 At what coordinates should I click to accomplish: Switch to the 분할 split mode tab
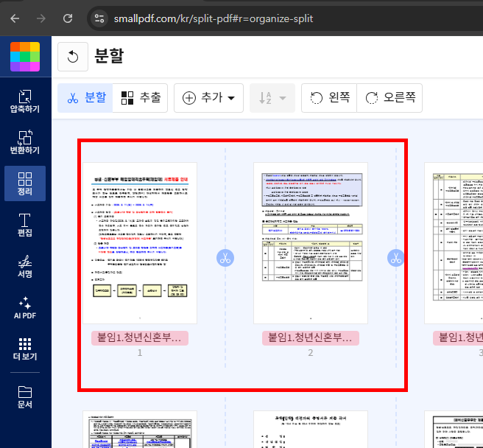pyautogui.click(x=85, y=98)
